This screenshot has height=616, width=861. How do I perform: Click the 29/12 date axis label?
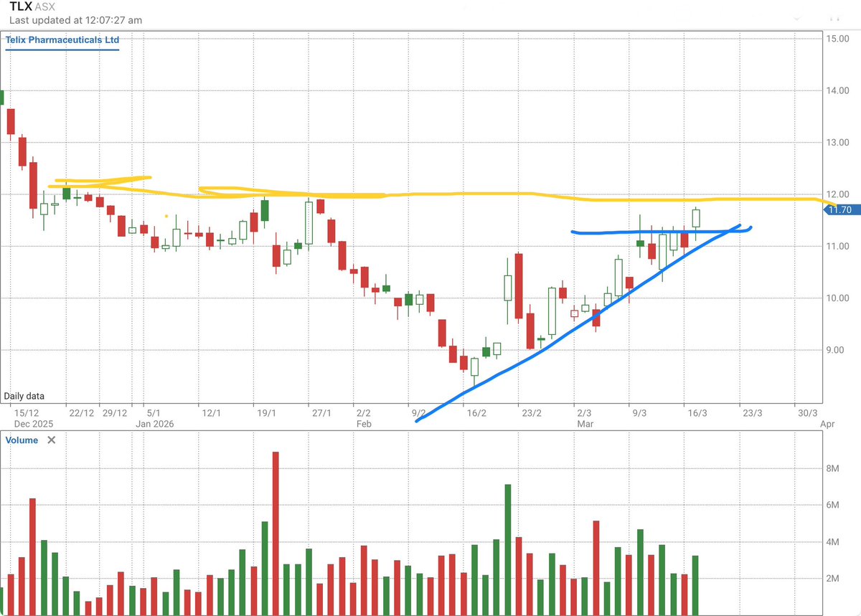click(115, 413)
